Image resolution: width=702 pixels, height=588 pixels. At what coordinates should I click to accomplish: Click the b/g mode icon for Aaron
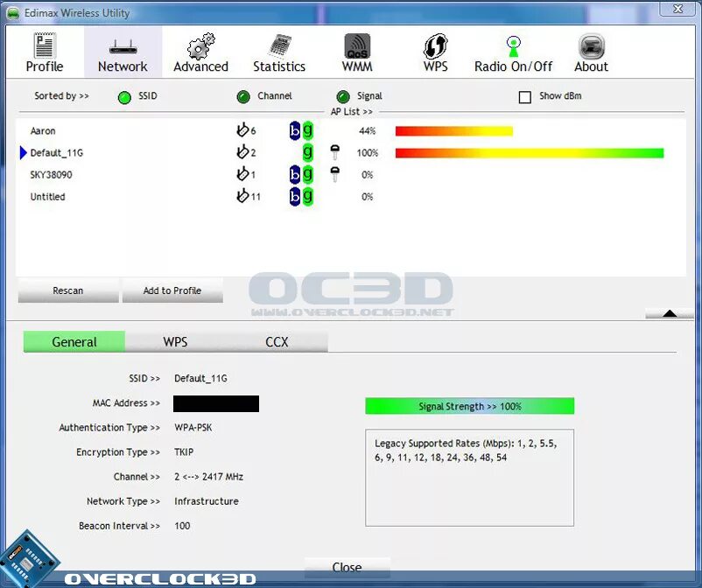[301, 130]
